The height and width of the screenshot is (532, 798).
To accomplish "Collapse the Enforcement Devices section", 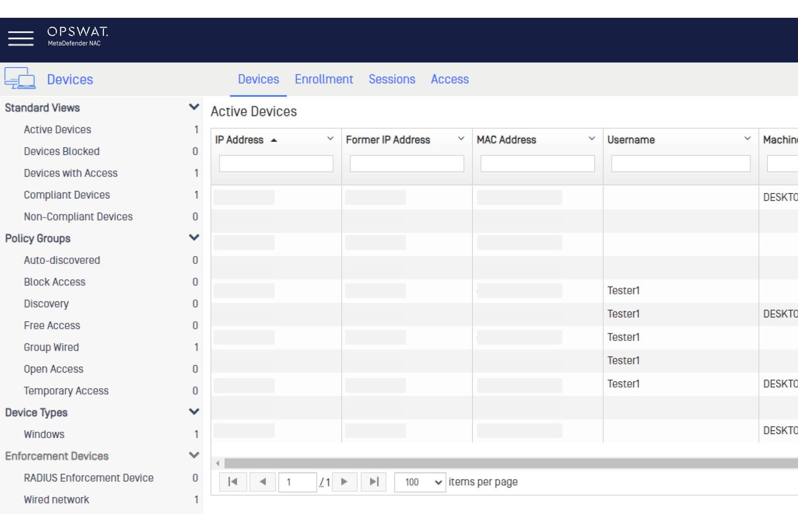I will coord(194,455).
